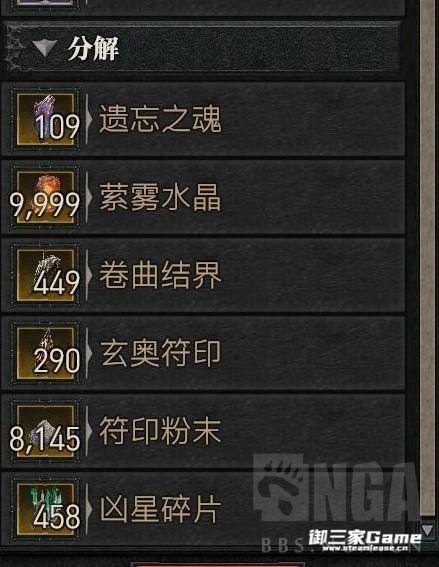
Task: Click the orange 萦雾水晶 material icon
Action: point(46,197)
